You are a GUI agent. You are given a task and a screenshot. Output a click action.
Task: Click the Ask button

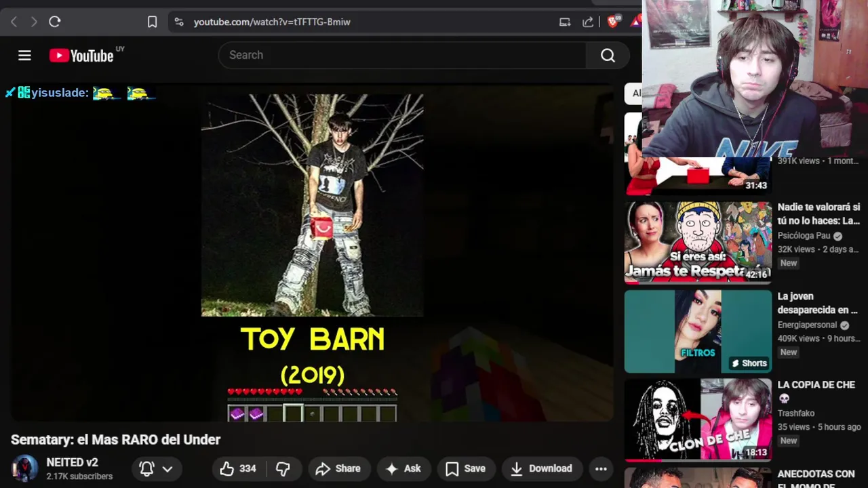click(403, 468)
